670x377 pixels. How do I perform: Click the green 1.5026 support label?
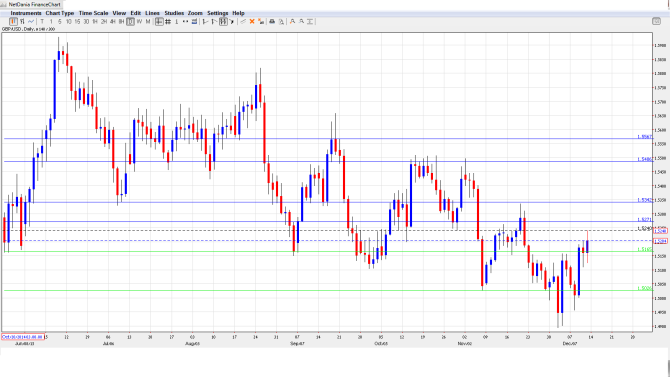645,289
